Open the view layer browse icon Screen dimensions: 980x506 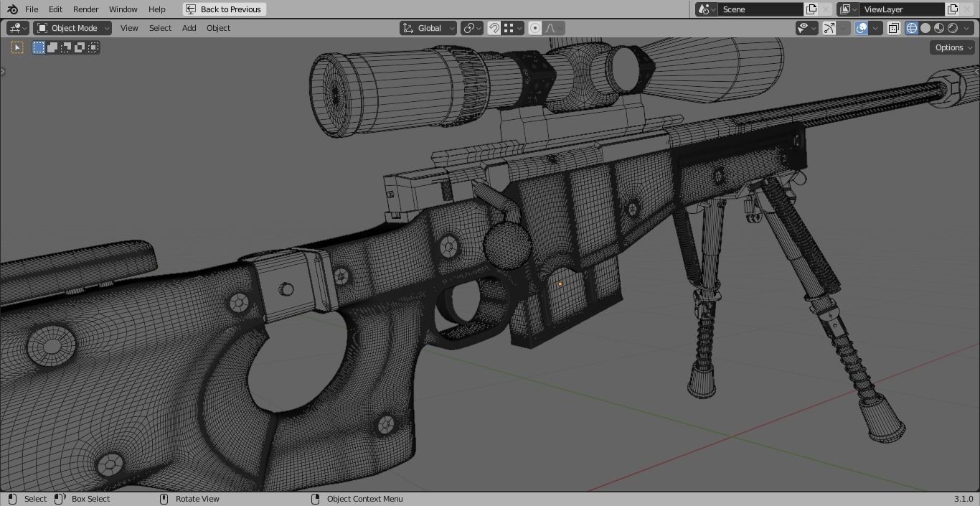[x=848, y=9]
